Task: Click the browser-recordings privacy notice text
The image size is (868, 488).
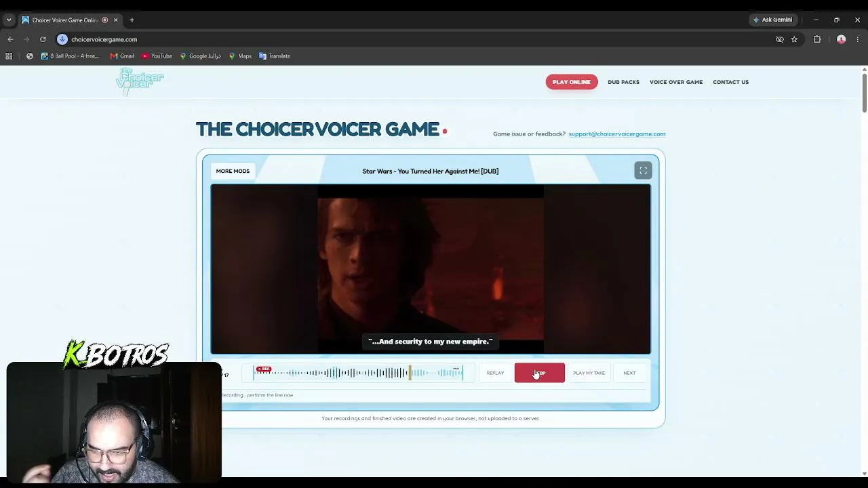Action: coord(431,419)
